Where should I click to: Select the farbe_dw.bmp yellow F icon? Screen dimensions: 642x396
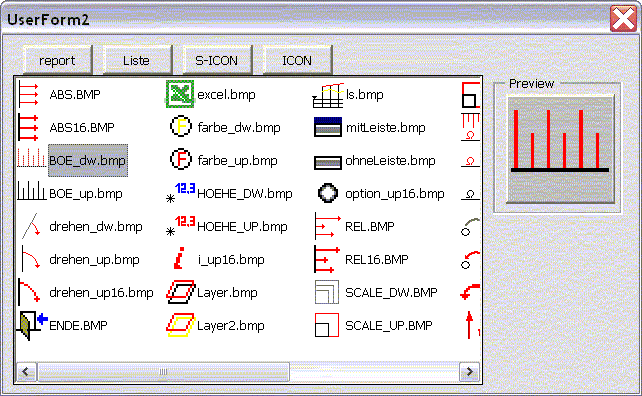point(181,127)
